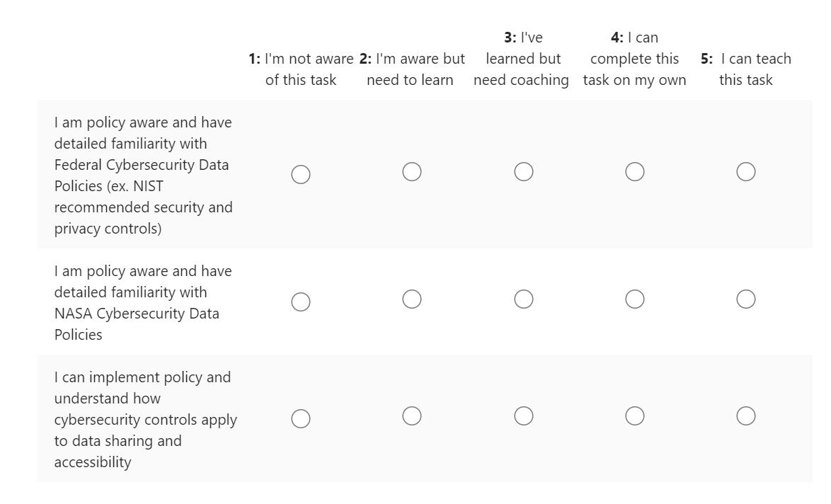Screen dimensions: 831x504
Task: Select rating 3 for Federal Cybersecurity Data Policies
Action: tap(524, 172)
